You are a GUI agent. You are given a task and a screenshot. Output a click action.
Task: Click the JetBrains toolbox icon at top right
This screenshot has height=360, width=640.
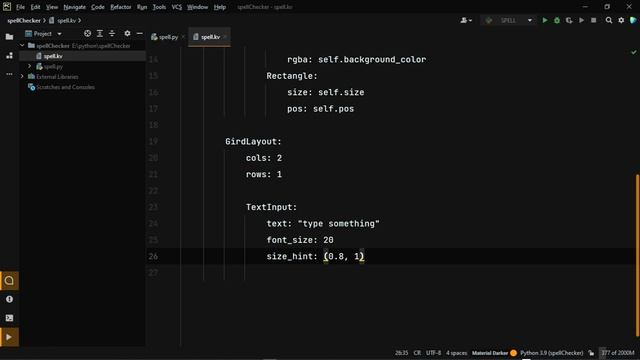[x=633, y=20]
